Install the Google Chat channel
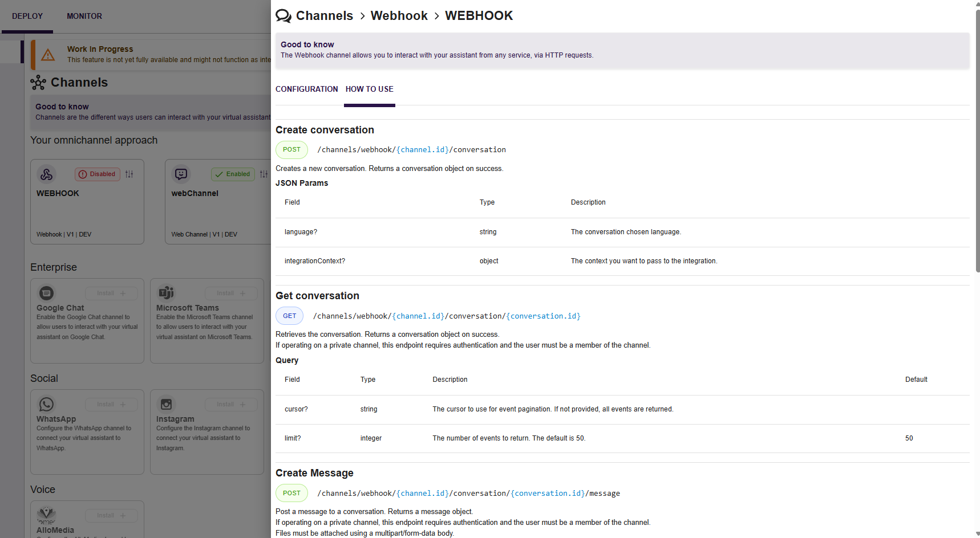Viewport: 980px width, 538px height. [x=111, y=294]
